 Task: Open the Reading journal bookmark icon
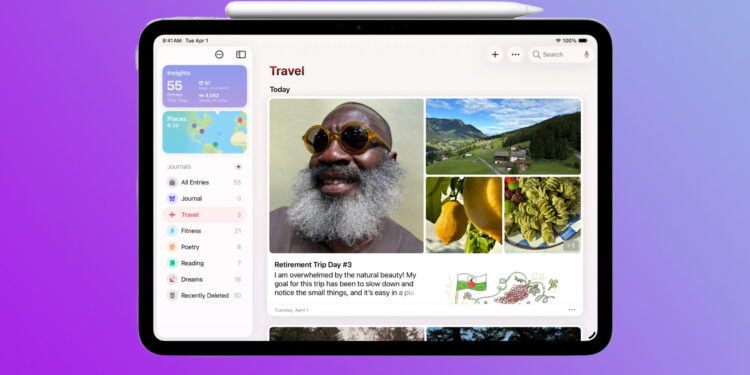tap(172, 263)
